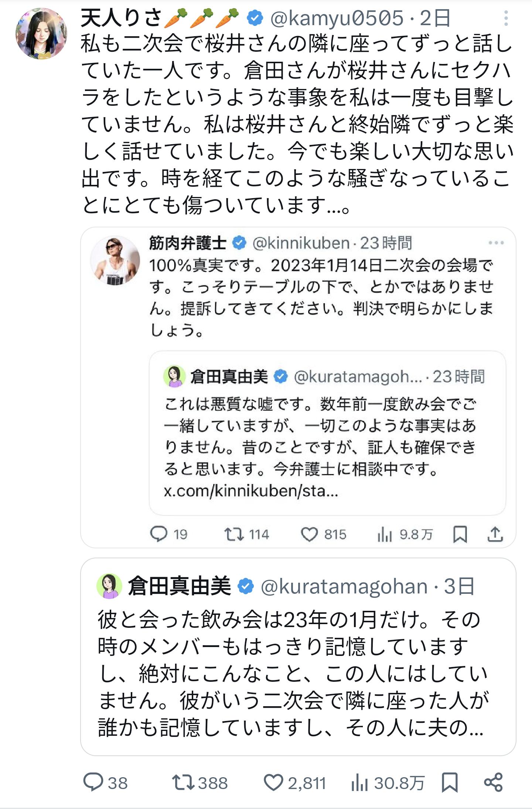Repost the main tweet with 388 reposts
This screenshot has width=532, height=809.
(183, 782)
